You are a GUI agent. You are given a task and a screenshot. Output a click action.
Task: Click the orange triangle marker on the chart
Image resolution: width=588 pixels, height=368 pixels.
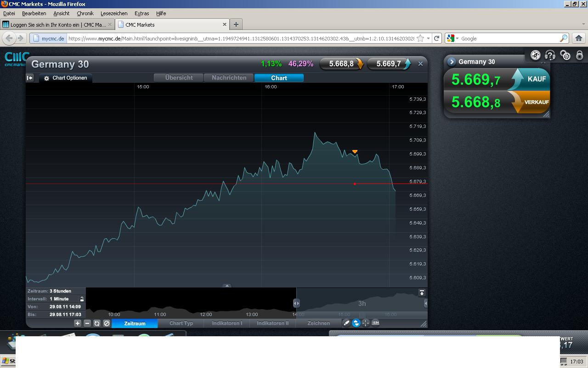[x=355, y=151]
